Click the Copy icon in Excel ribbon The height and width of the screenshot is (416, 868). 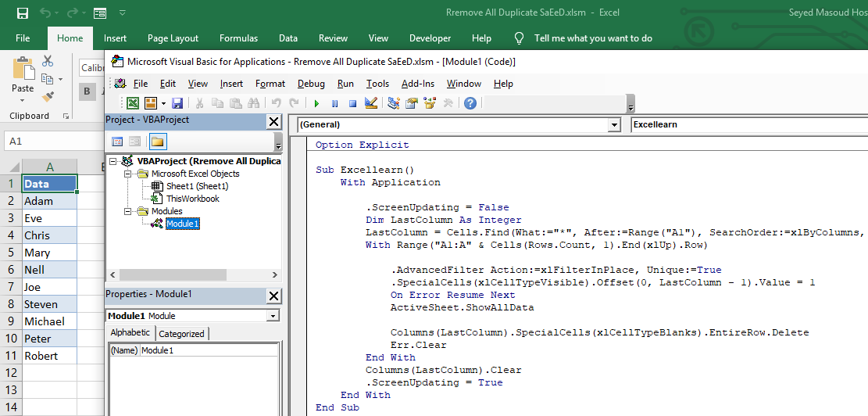pyautogui.click(x=48, y=79)
